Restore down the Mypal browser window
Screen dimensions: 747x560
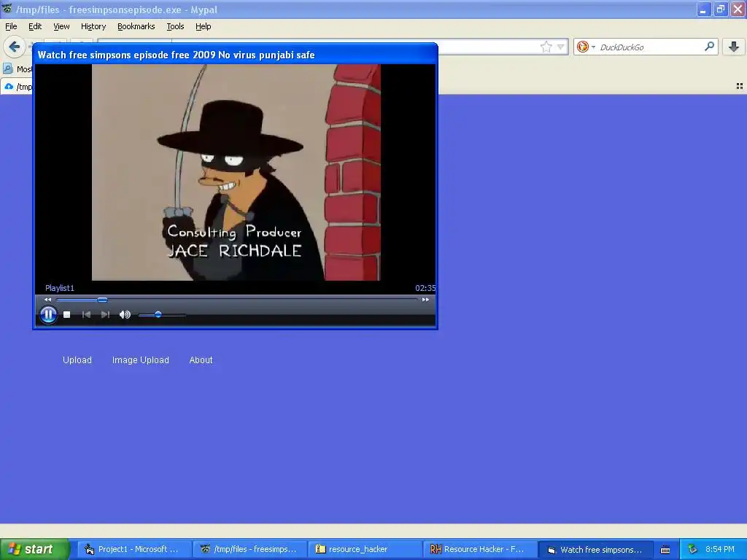pyautogui.click(x=721, y=9)
